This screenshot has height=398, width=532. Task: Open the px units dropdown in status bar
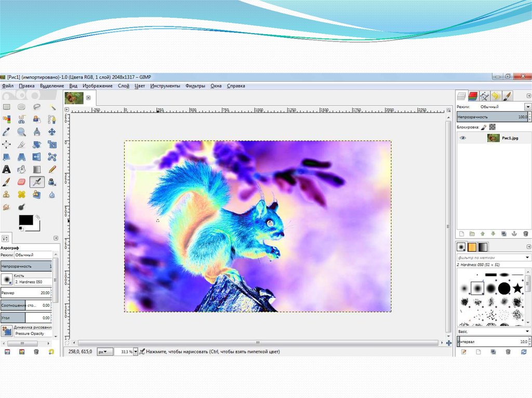[x=105, y=352]
